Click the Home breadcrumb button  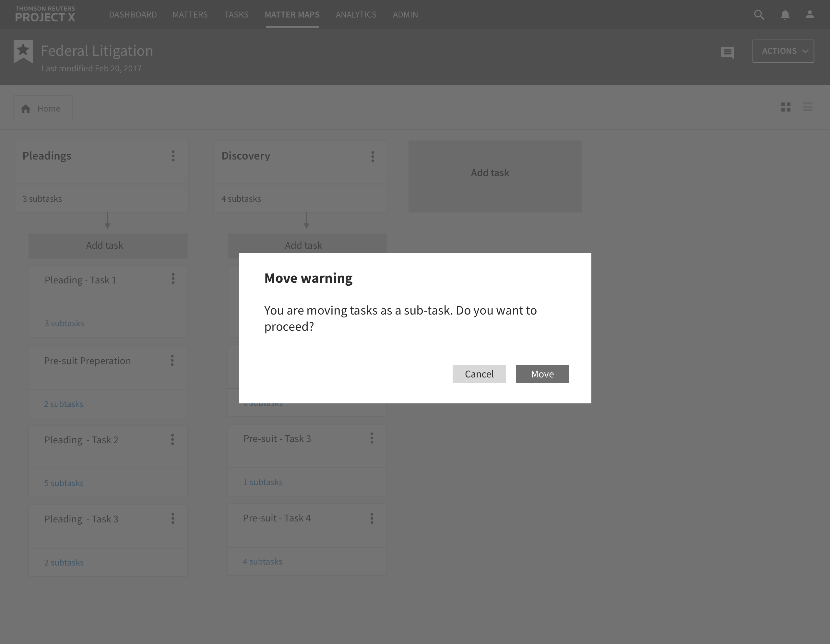point(42,109)
